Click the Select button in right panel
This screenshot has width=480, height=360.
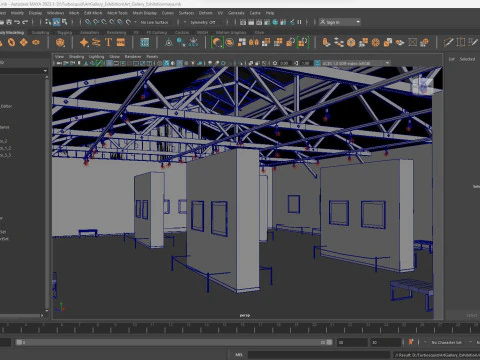(x=471, y=315)
